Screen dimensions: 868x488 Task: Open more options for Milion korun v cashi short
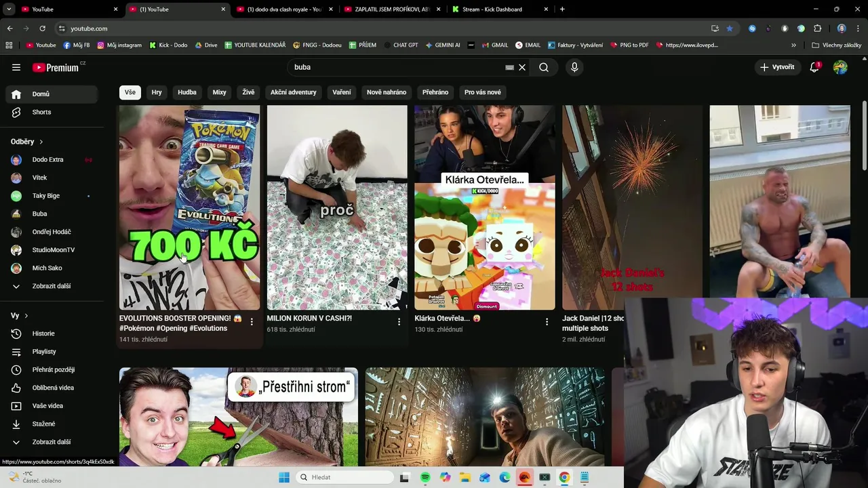[399, 322]
